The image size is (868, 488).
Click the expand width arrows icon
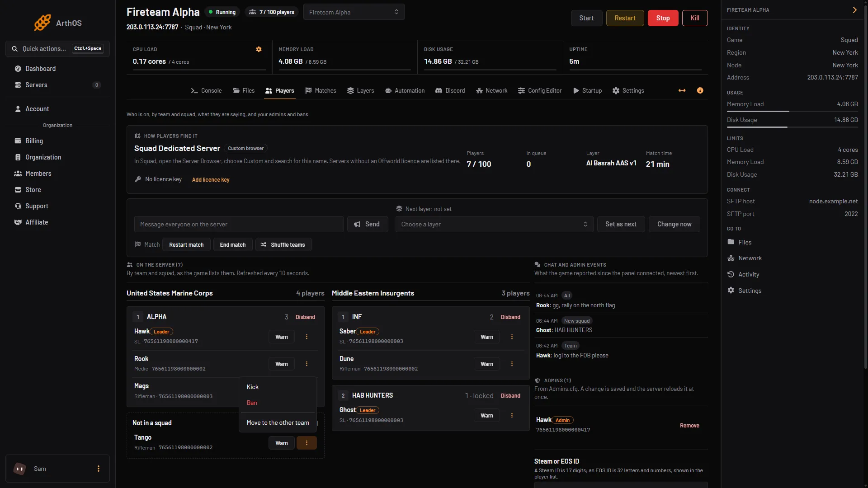(x=682, y=90)
